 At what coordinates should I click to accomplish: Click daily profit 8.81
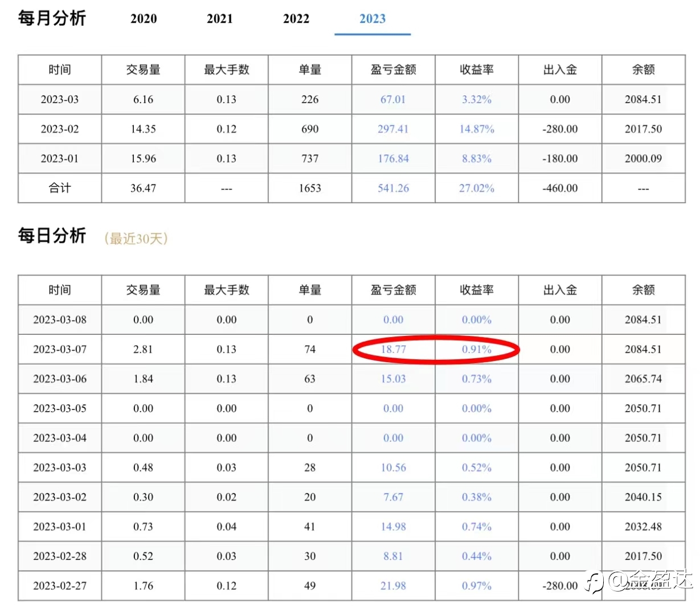point(393,557)
